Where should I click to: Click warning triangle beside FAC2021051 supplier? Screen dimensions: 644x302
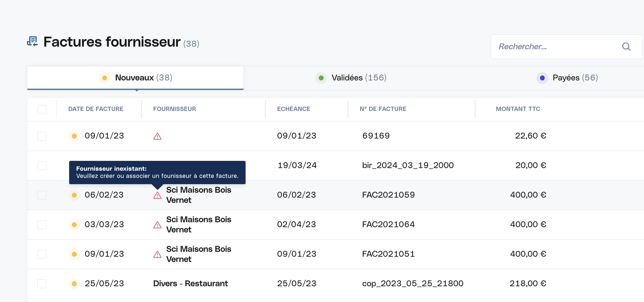point(157,254)
